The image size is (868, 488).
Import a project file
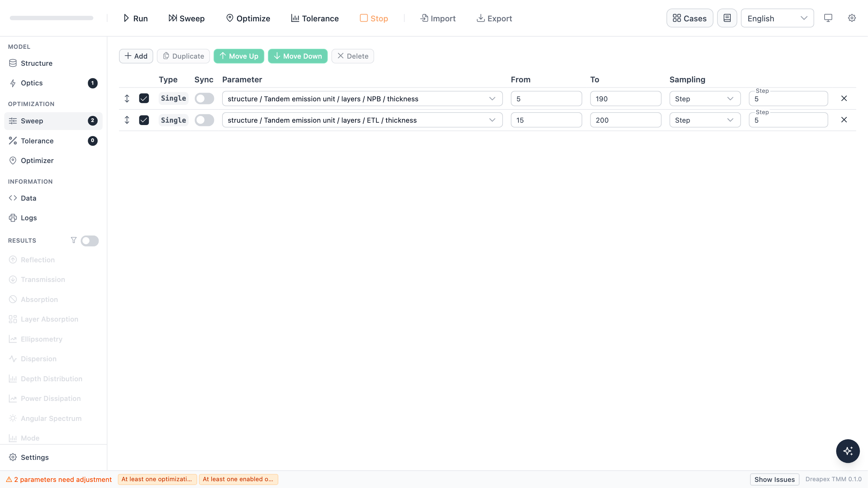[x=438, y=18]
